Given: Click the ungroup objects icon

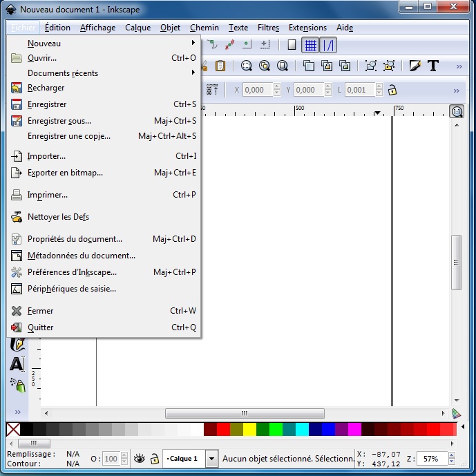Looking at the screenshot, I should pyautogui.click(x=389, y=66).
